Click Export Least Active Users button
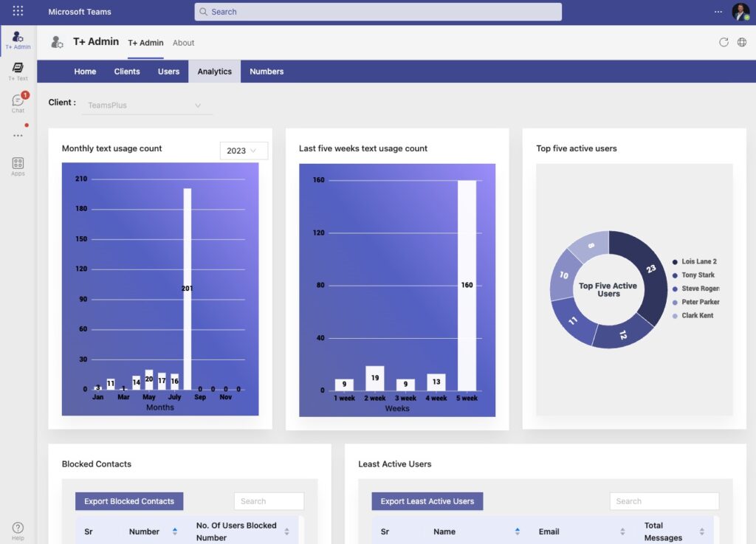This screenshot has width=756, height=544. point(427,501)
